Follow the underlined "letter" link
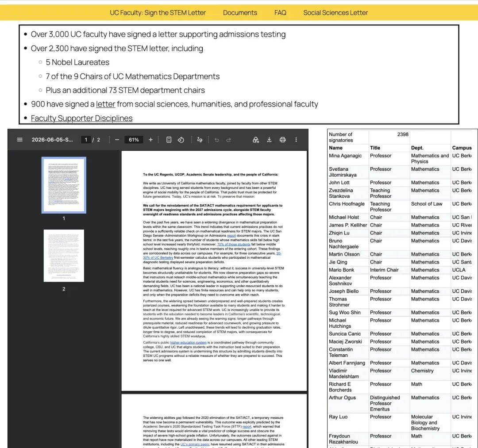Viewport: 478px width, 448px height. coord(105,104)
